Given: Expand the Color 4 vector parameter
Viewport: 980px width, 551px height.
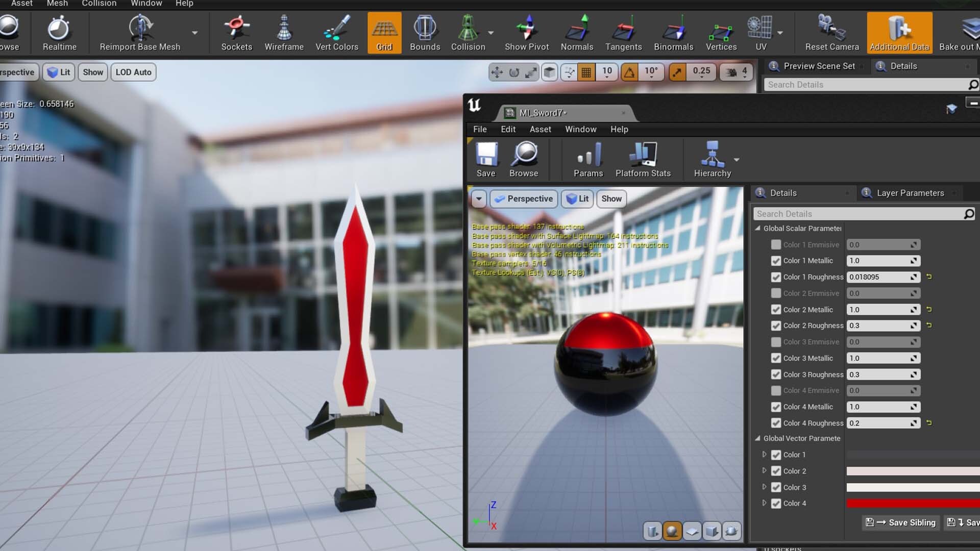Looking at the screenshot, I should (764, 503).
